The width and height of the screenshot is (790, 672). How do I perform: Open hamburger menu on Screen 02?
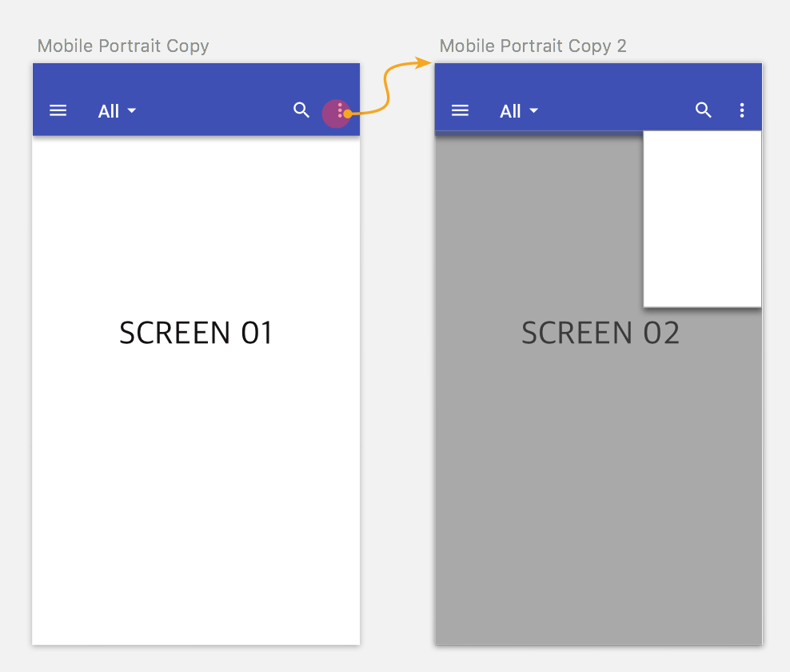(460, 110)
